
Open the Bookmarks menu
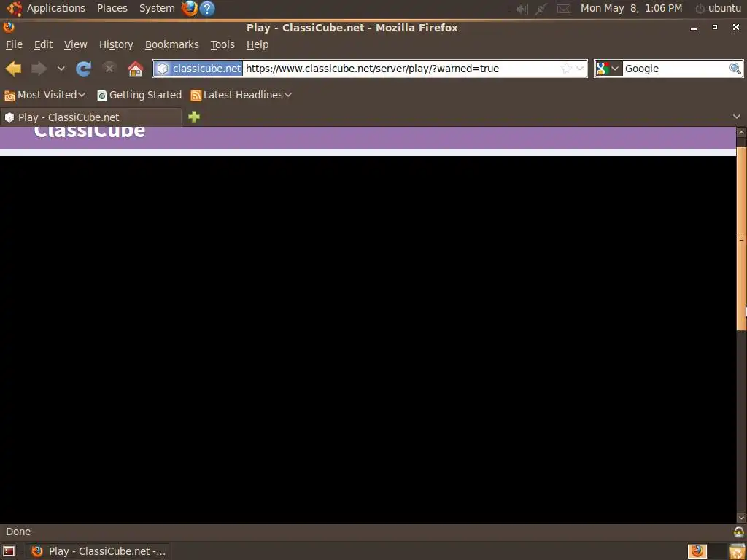172,44
